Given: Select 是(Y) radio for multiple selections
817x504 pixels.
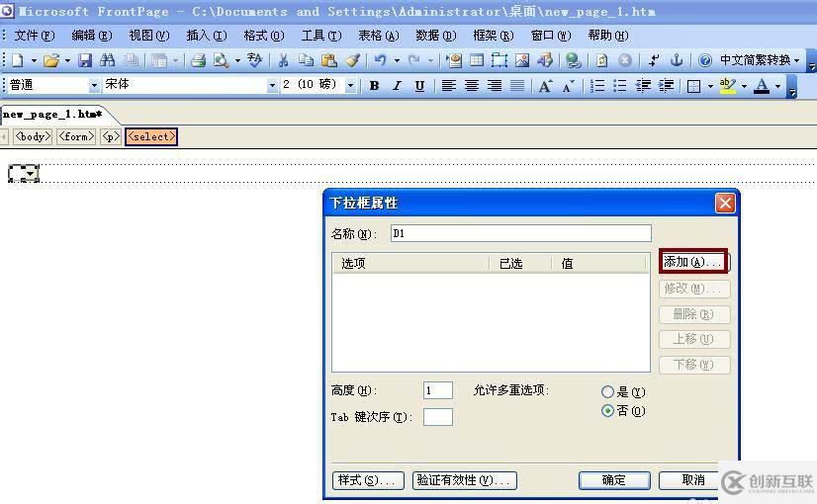Looking at the screenshot, I should (x=607, y=391).
